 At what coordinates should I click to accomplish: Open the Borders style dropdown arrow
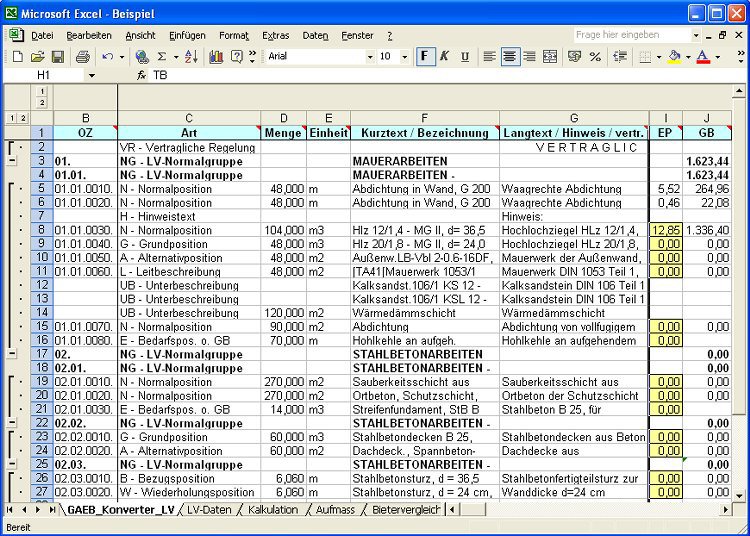pyautogui.click(x=659, y=57)
